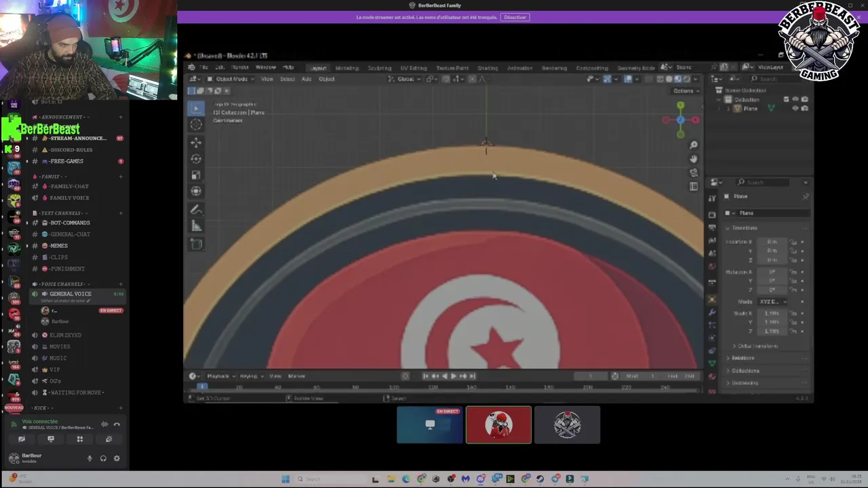Screen dimensions: 868x488
Task: Select the red avatar stream thumbnail
Action: tap(498, 425)
